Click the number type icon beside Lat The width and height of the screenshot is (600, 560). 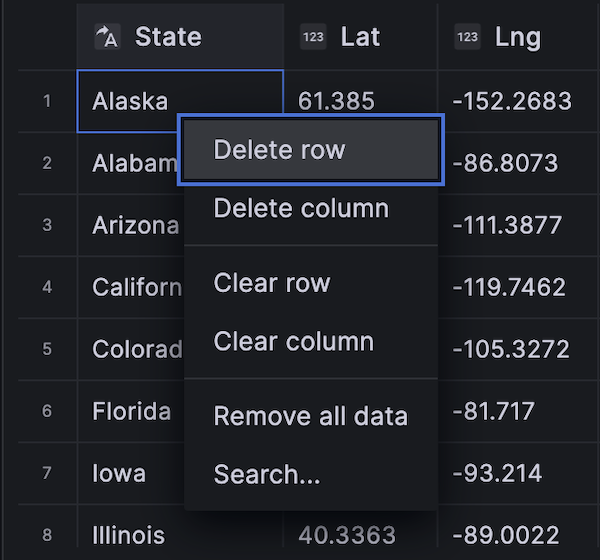click(x=313, y=37)
